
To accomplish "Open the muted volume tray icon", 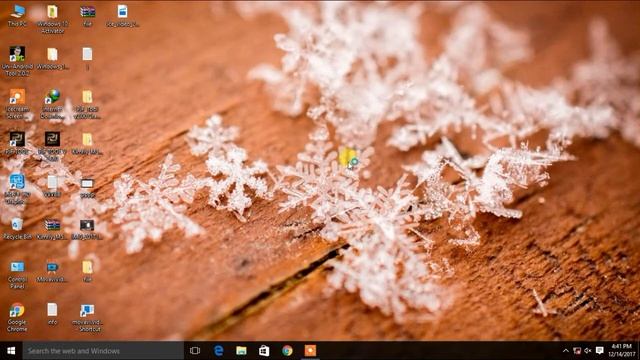I will pyautogui.click(x=588, y=351).
